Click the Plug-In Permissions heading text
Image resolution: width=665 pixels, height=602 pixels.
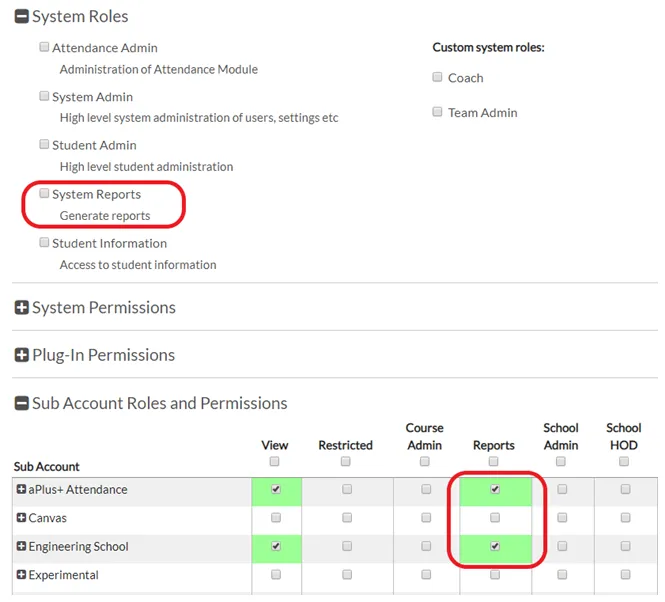[103, 355]
